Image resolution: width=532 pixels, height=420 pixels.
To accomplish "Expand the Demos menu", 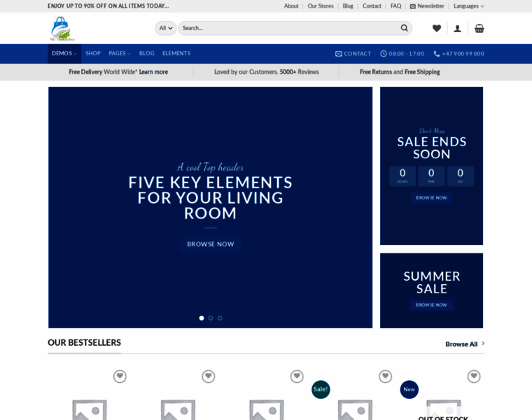I will pyautogui.click(x=64, y=54).
